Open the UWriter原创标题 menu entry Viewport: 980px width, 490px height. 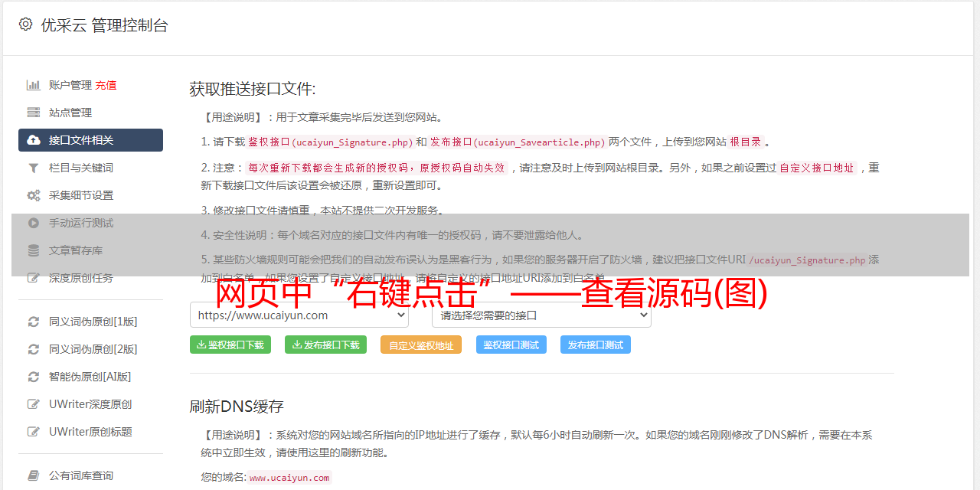[x=90, y=432]
